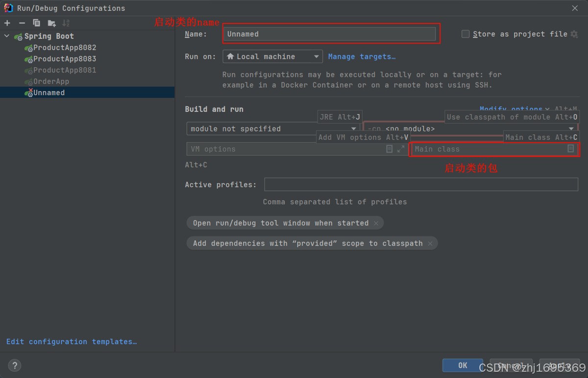Click the Add New Configuration plus icon
The image size is (588, 378).
click(7, 23)
